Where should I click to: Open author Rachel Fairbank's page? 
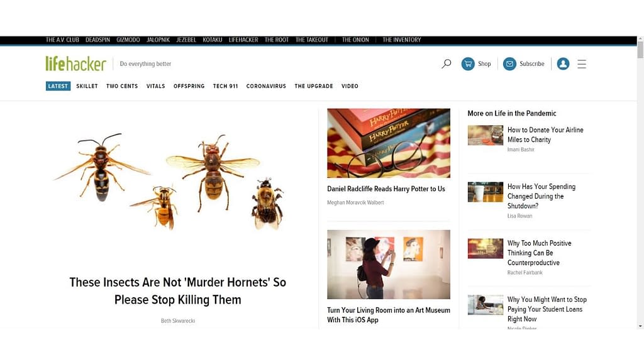(x=525, y=273)
